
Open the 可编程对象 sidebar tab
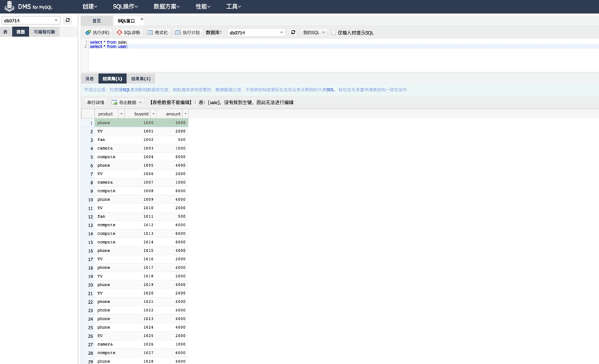tap(44, 32)
